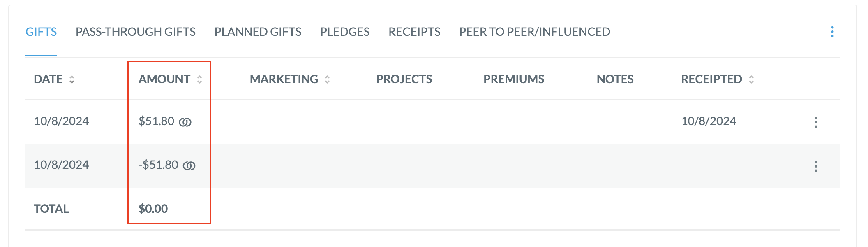Switch to the Pass-Through Gifts tab
The height and width of the screenshot is (247, 868).
pos(136,32)
